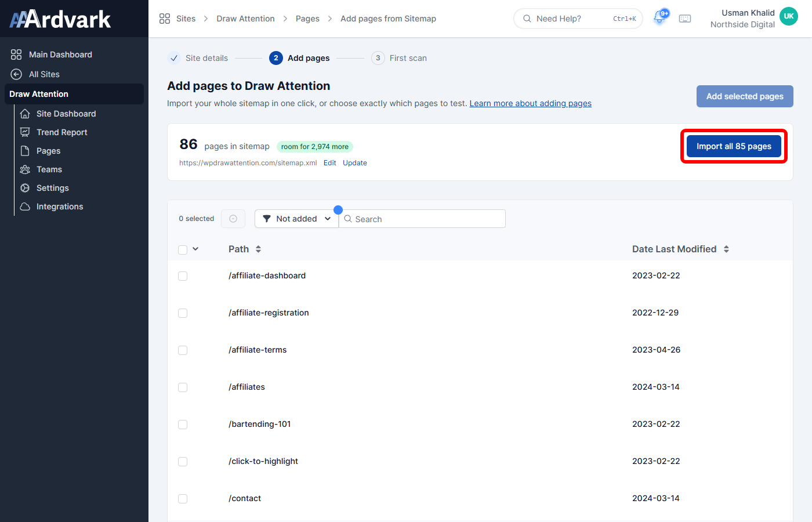Go to Site details step
The width and height of the screenshot is (812, 522).
(x=198, y=58)
